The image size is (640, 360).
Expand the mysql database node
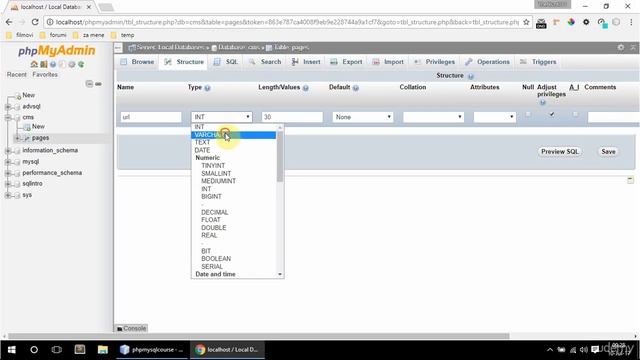(8, 162)
